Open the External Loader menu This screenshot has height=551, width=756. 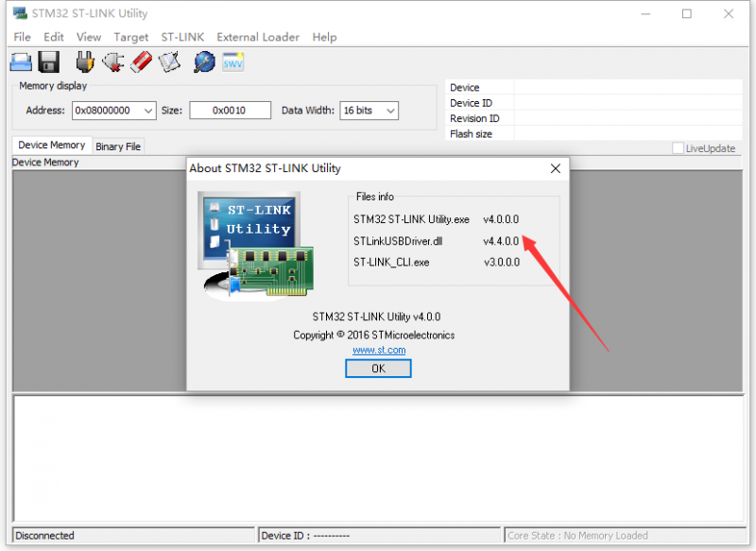pyautogui.click(x=257, y=37)
